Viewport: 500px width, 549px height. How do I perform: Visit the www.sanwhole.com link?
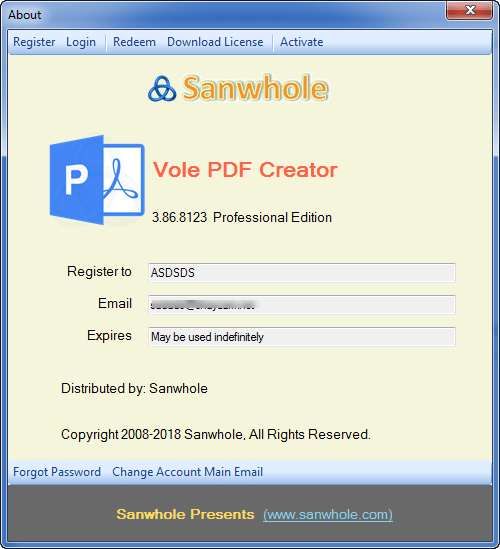[328, 514]
